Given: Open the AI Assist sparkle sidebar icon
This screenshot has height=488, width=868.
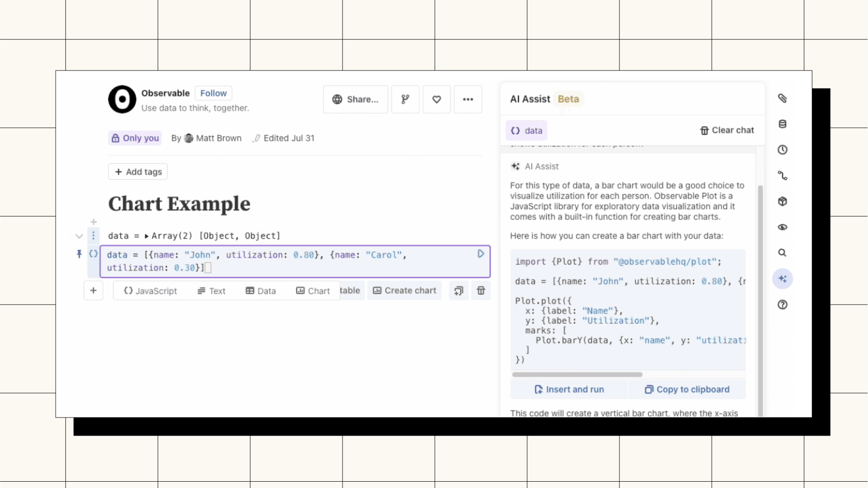Looking at the screenshot, I should 783,279.
